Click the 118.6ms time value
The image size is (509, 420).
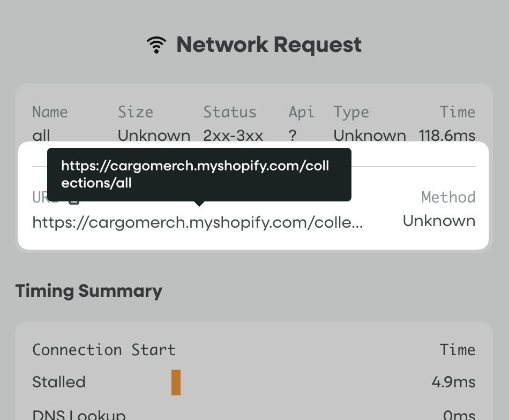point(447,136)
